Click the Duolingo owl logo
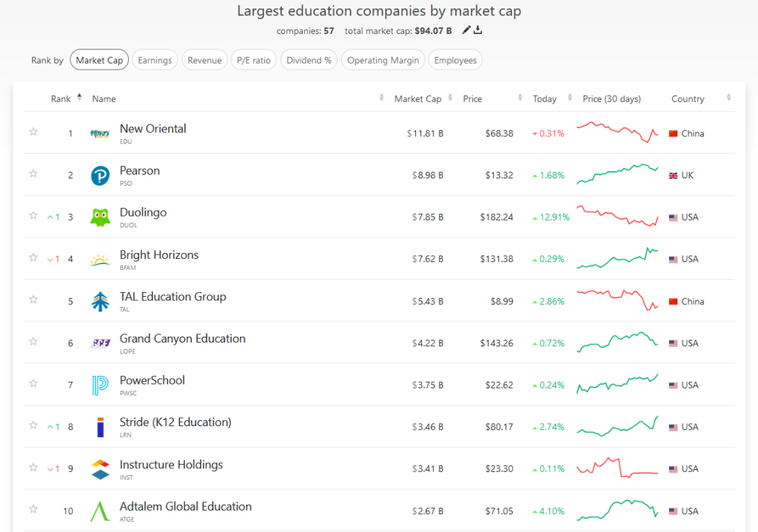The image size is (758, 532). pos(100,218)
